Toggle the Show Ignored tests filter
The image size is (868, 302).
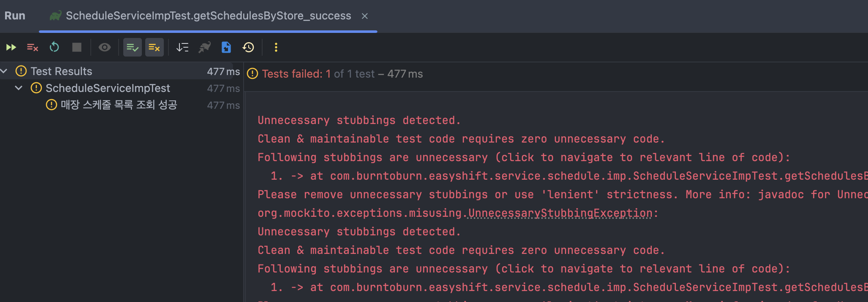click(x=155, y=47)
